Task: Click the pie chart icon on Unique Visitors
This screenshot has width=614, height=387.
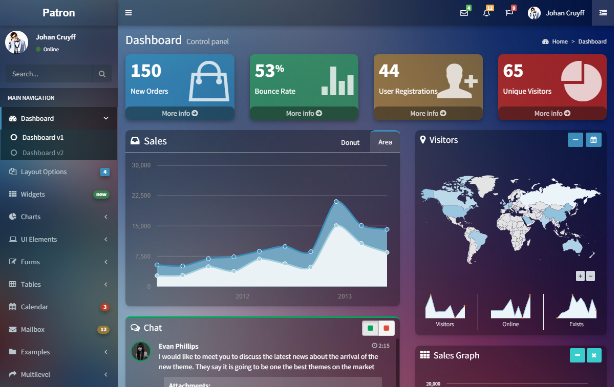Action: [x=581, y=81]
